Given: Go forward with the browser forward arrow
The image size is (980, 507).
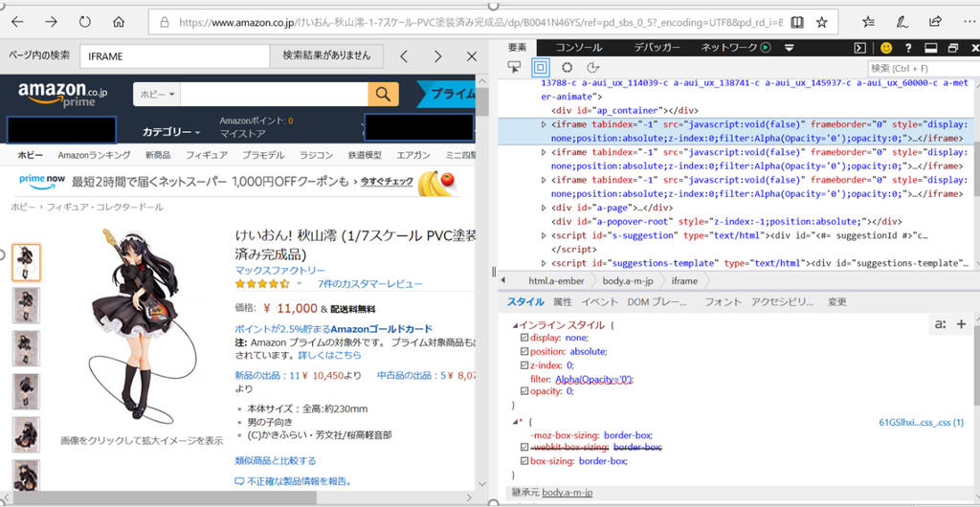Looking at the screenshot, I should [x=52, y=22].
